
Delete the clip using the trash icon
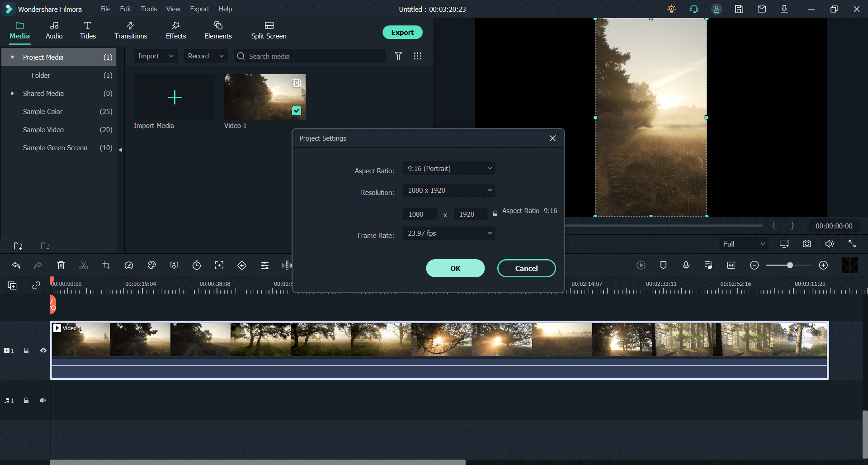point(61,266)
